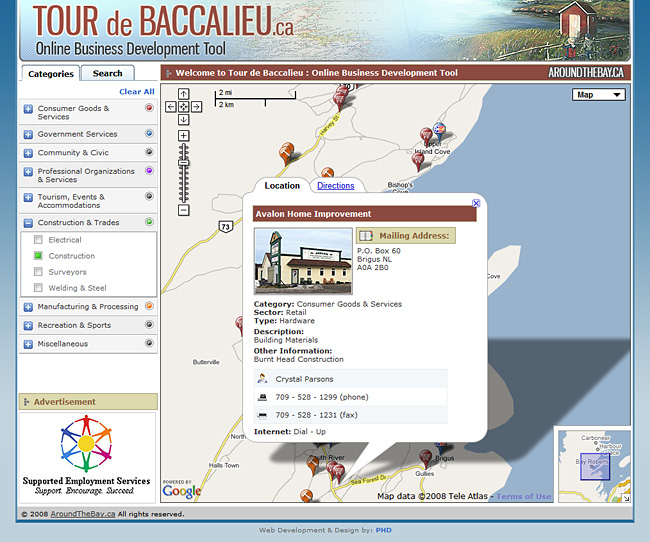Pan the map down with arrow button
This screenshot has width=650, height=542.
tap(184, 120)
